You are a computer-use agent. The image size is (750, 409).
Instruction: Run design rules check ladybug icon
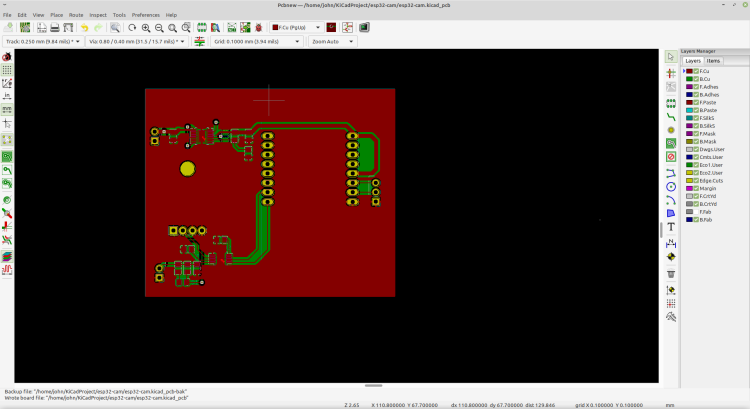coord(259,28)
